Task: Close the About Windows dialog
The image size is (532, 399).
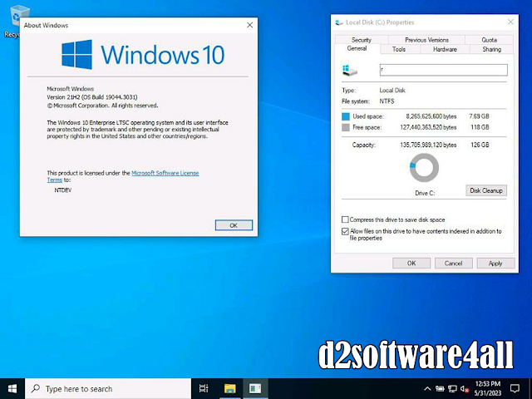Action: [249, 25]
